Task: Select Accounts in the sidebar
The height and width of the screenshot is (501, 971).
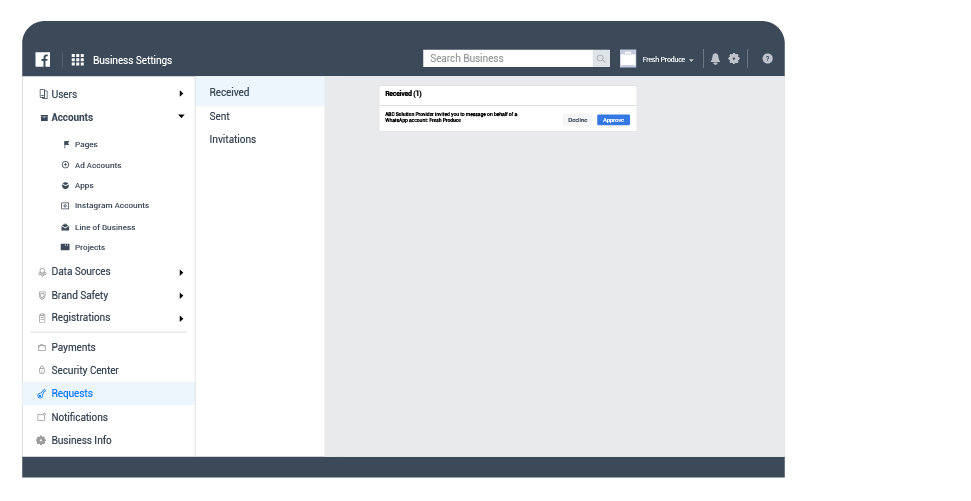Action: tap(72, 118)
